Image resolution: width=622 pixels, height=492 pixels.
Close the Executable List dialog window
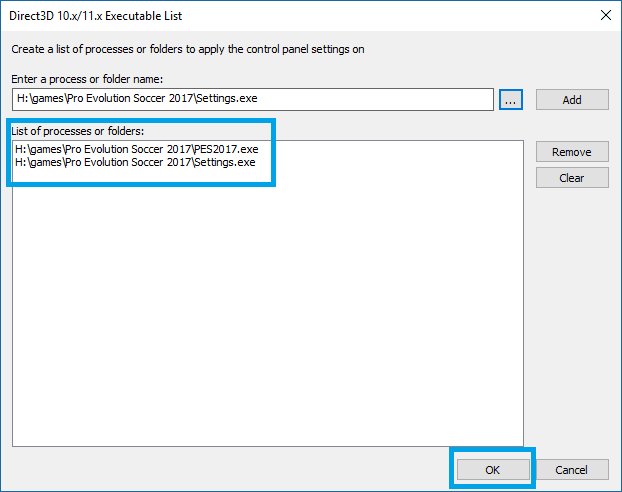604,15
